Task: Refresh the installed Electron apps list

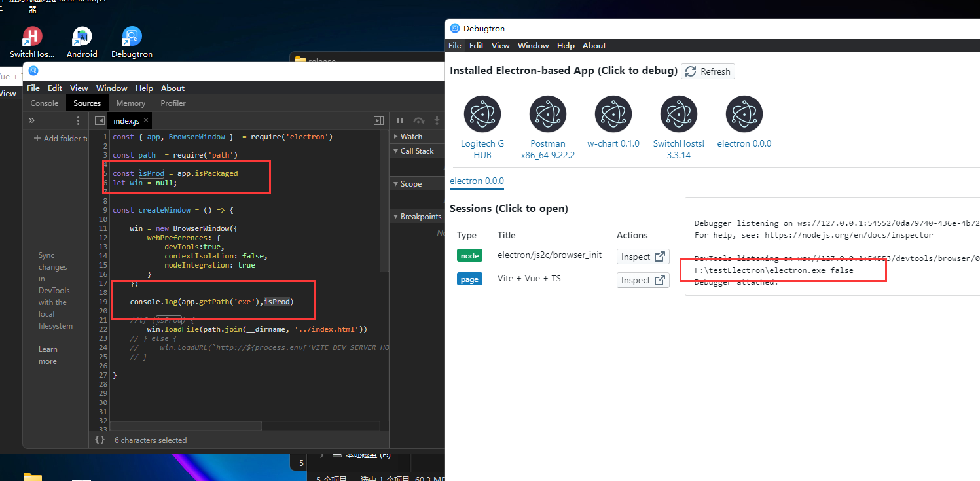Action: coord(708,71)
